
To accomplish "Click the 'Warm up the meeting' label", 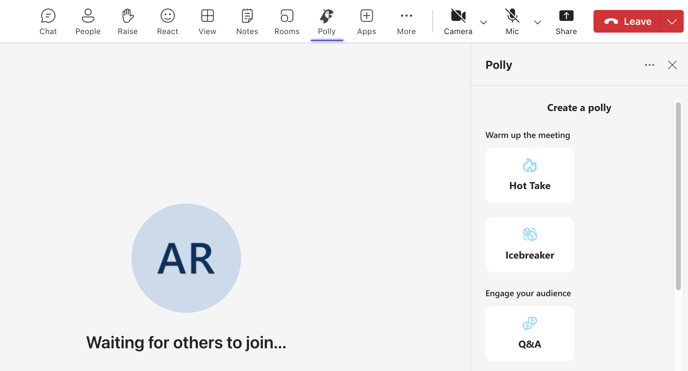I will 527,135.
